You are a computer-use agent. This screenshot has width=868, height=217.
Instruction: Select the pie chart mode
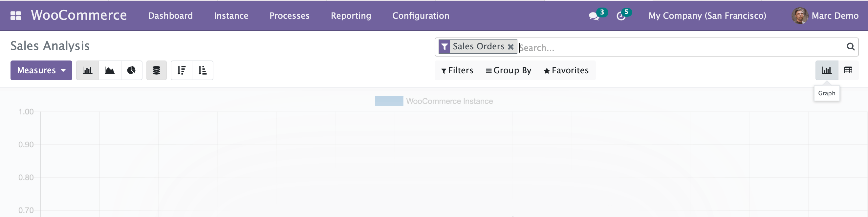[131, 70]
